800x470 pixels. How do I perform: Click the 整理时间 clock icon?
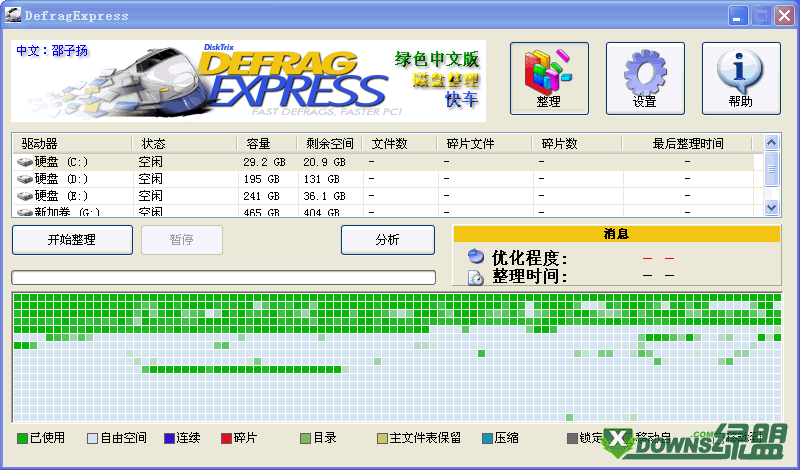[476, 277]
